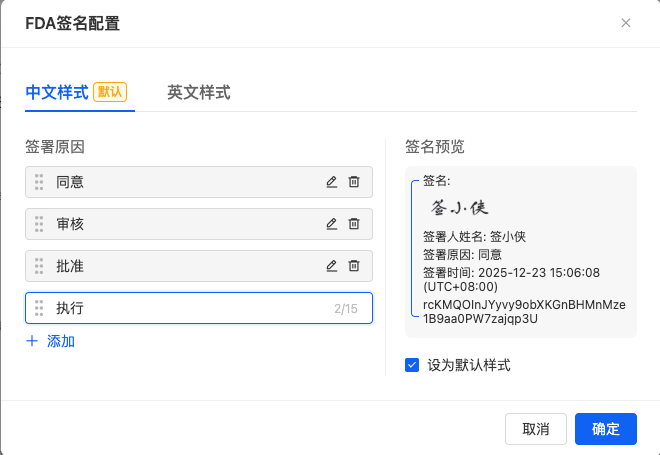Image resolution: width=660 pixels, height=455 pixels.
Task: Edit the 批准 signing reason
Action: click(x=332, y=266)
